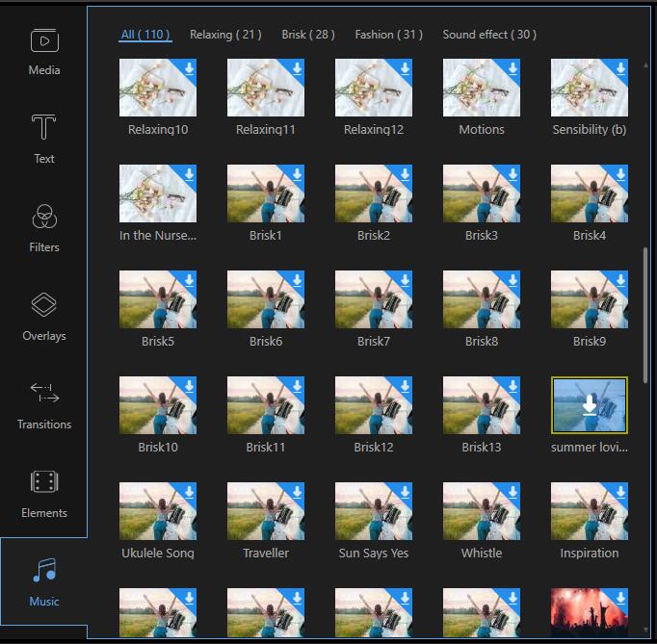The image size is (657, 644).
Task: Switch to the Relaxing (21) tab
Action: tap(225, 35)
